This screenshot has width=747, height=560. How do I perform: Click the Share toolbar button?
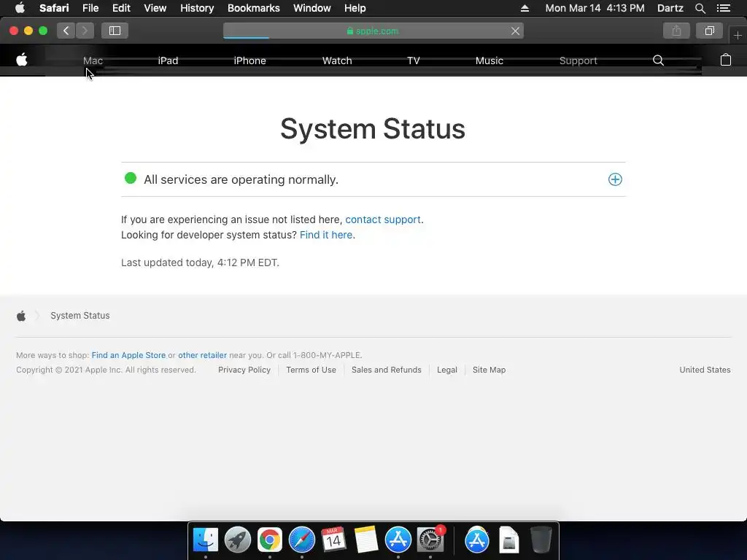coord(676,31)
